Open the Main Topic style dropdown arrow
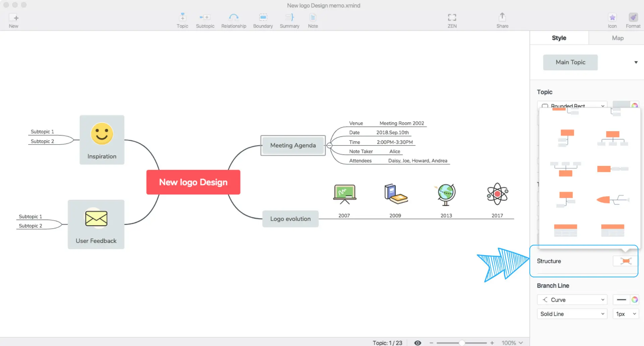 [636, 62]
